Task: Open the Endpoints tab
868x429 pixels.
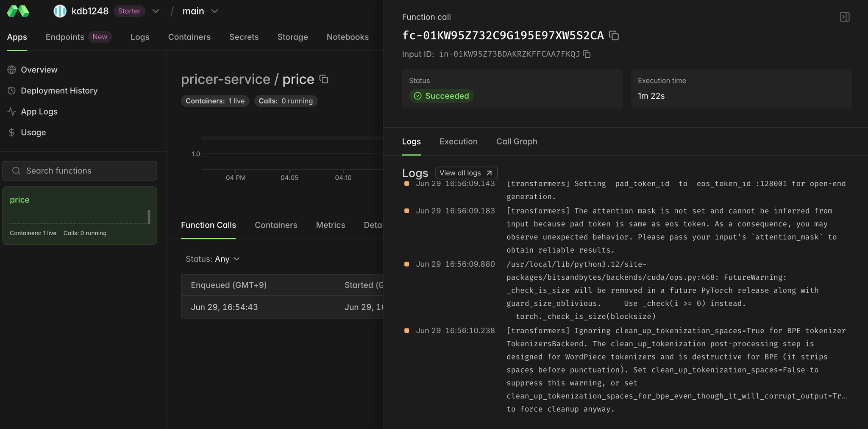Action: [65, 37]
